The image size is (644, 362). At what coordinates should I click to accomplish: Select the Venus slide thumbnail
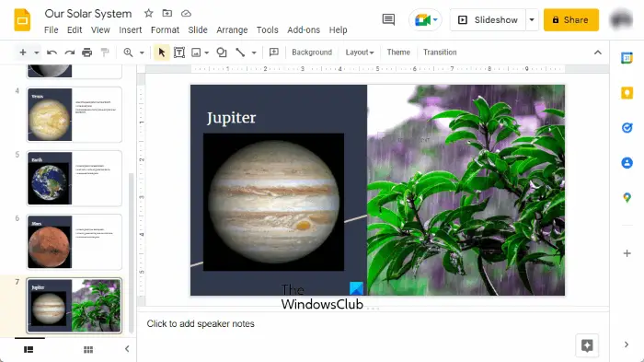coord(75,114)
